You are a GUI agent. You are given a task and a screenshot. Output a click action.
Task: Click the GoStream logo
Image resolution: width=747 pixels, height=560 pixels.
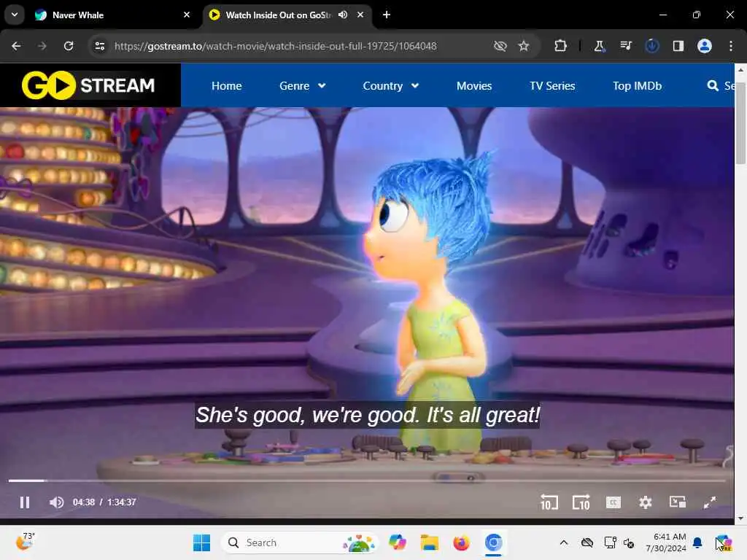(x=88, y=85)
